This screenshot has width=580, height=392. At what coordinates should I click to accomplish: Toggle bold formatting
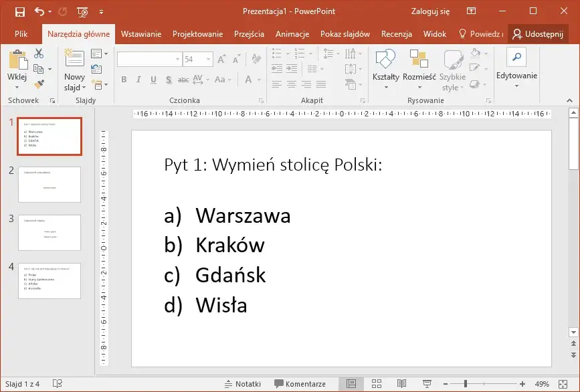pos(124,79)
